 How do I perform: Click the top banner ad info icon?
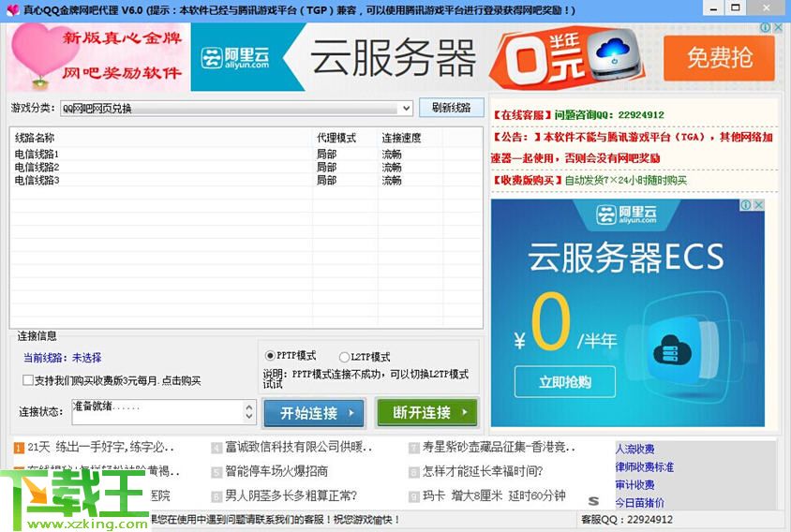point(766,28)
